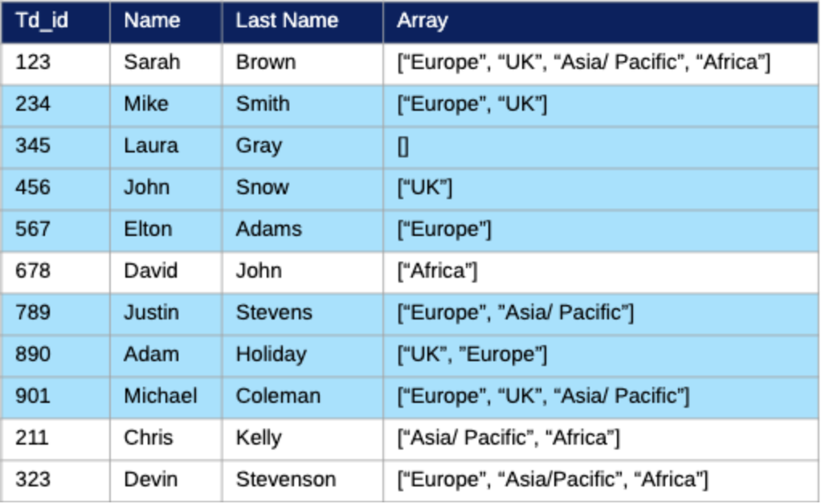Select the ID cell 323
The image size is (821, 504).
coord(33,480)
